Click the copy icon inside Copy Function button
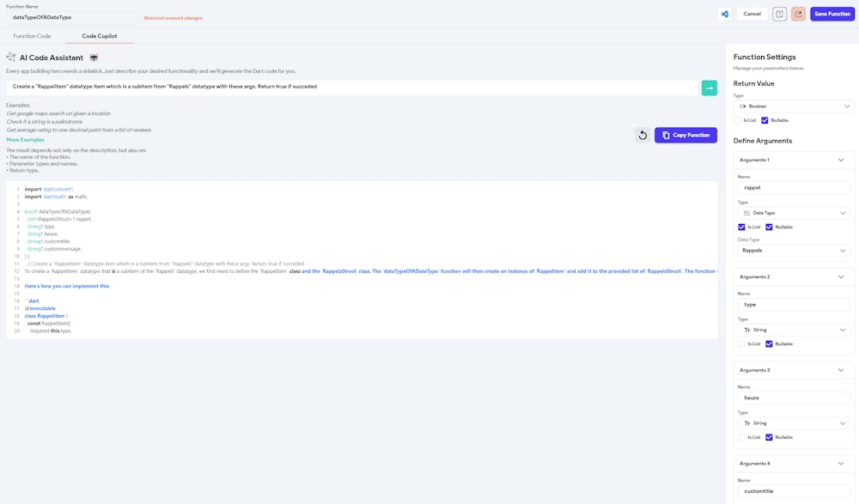The width and height of the screenshot is (859, 504). (666, 135)
